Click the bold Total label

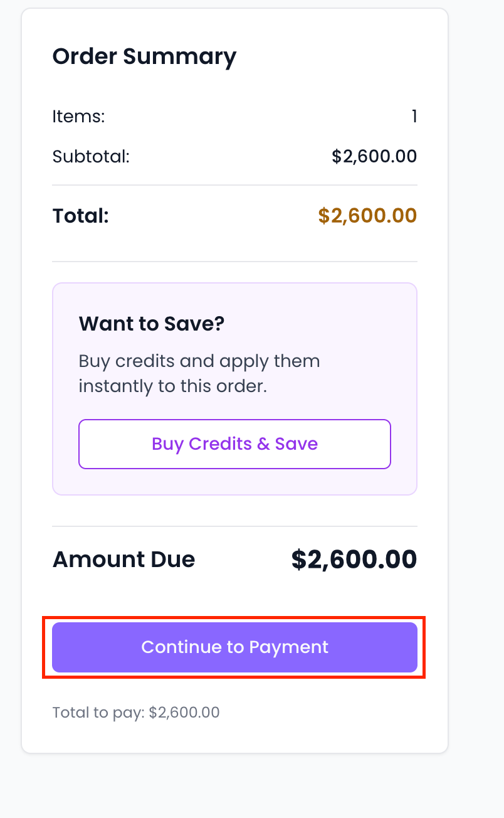pyautogui.click(x=81, y=216)
